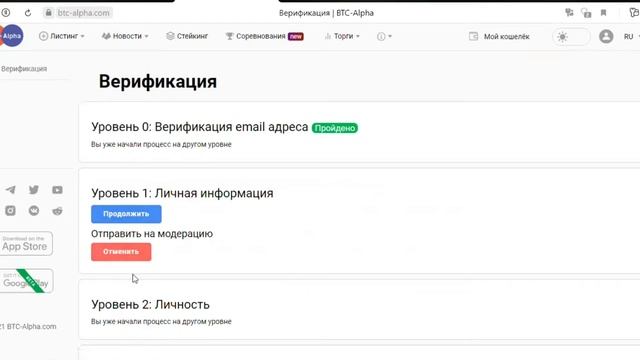Click the Продолжить button
640x360 pixels.
click(126, 214)
